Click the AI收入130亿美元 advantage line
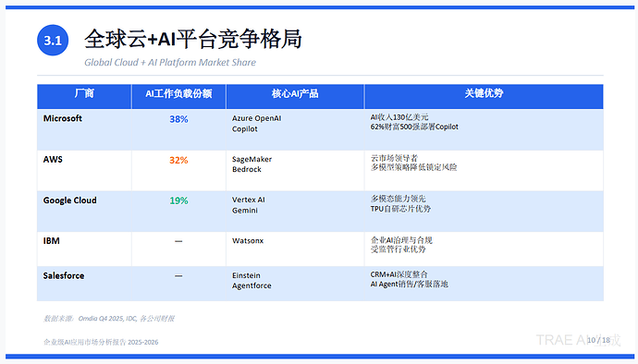Screen dimensions: 638x364 pyautogui.click(x=399, y=117)
